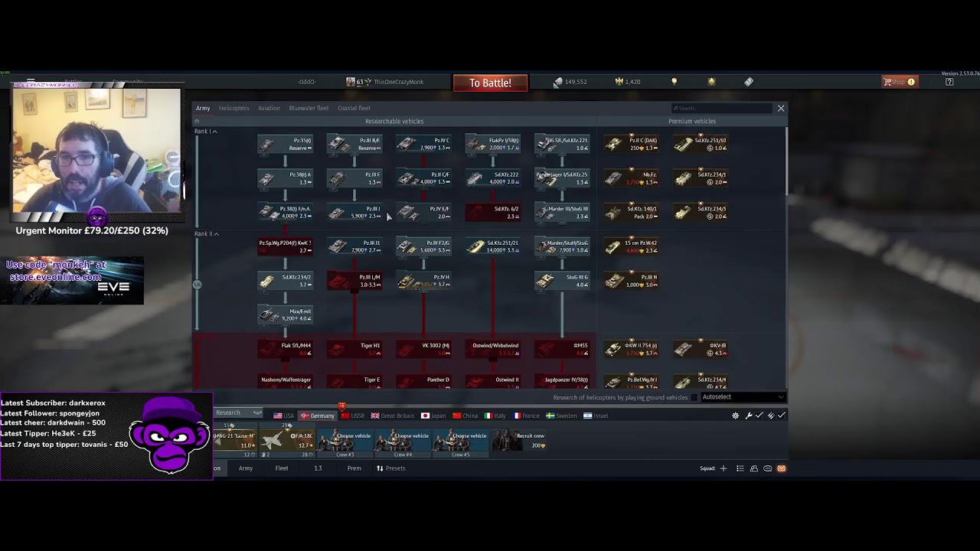Choose vehicle for Crew #4
The width and height of the screenshot is (980, 551).
(403, 444)
